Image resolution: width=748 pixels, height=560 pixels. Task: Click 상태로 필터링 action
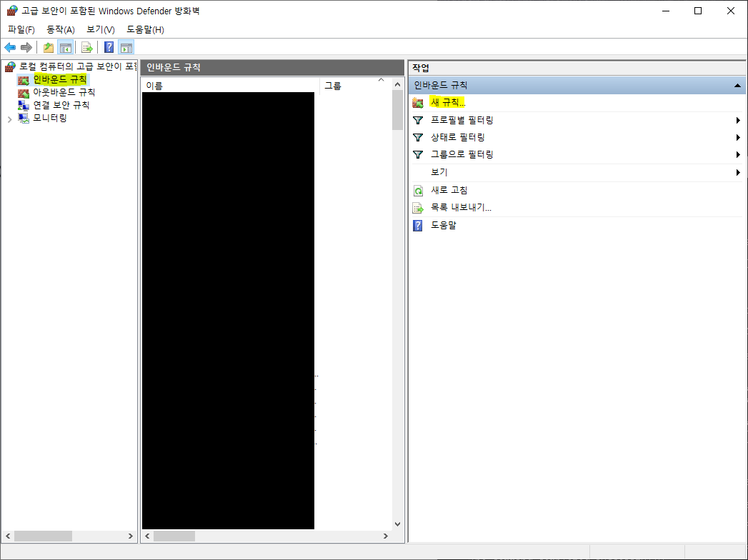457,137
